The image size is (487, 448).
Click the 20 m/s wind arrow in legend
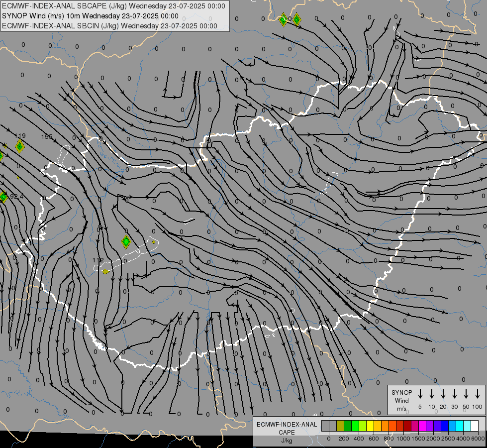pyautogui.click(x=443, y=393)
